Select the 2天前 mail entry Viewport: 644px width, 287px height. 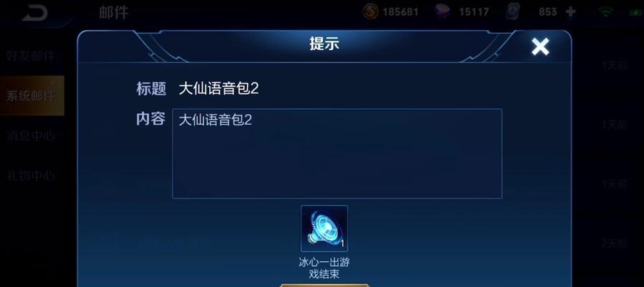point(614,243)
